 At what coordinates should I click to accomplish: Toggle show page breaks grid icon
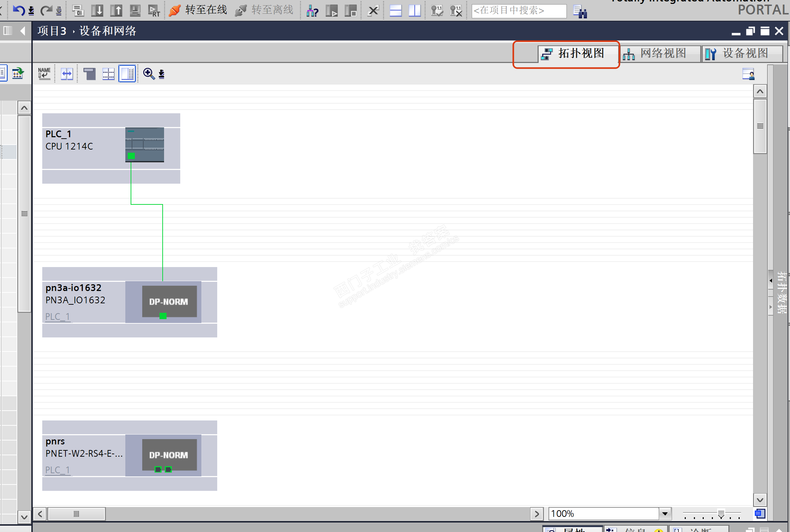[108, 74]
